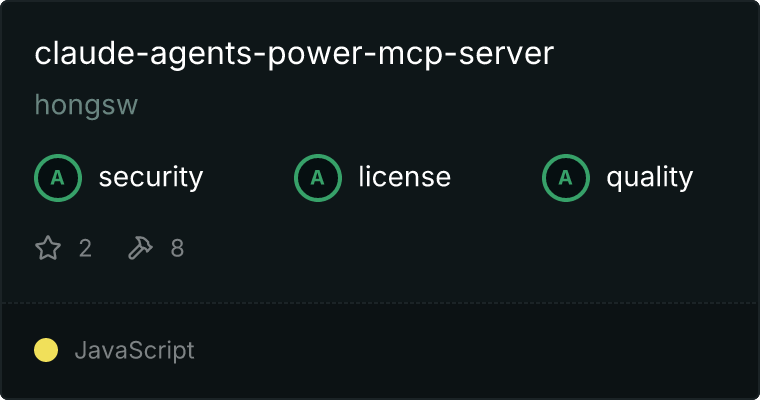The height and width of the screenshot is (400, 760).
Task: Click the license grade A badge
Action: click(x=317, y=178)
